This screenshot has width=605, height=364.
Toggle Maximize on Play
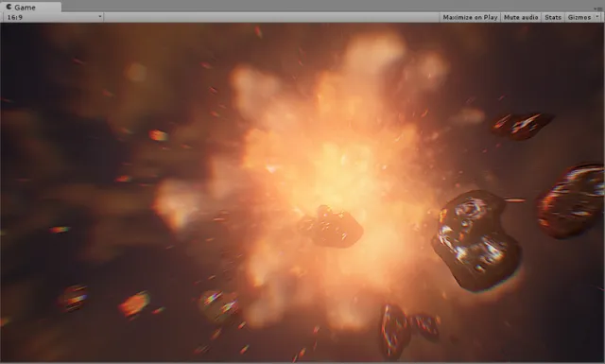pos(470,17)
